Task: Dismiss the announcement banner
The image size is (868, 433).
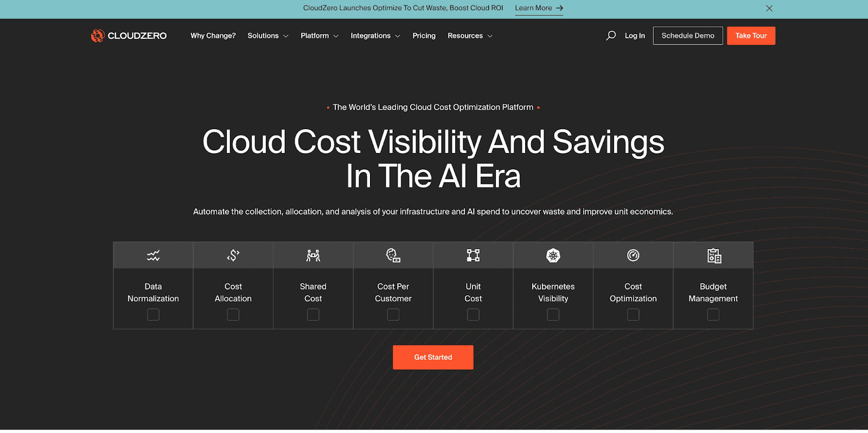Action: click(769, 8)
